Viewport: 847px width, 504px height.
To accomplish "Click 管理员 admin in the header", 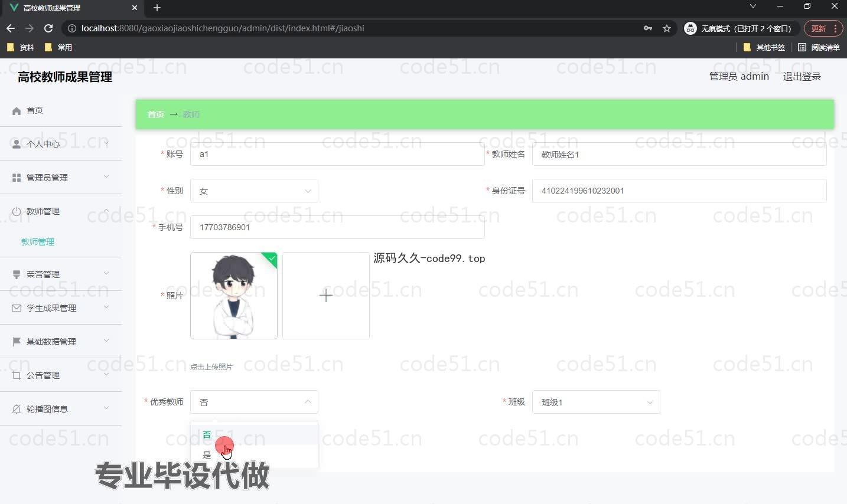I will click(x=739, y=77).
